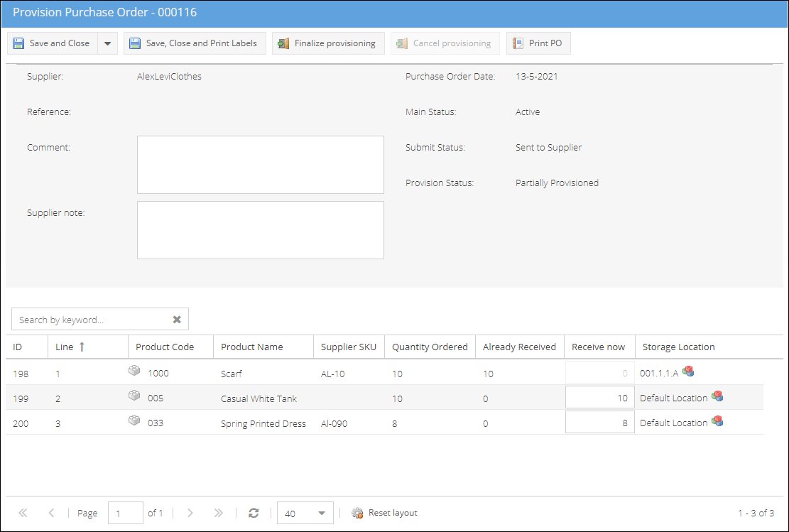Sort by the Product Code column header
Viewport: 789px width, 532px height.
pyautogui.click(x=171, y=347)
